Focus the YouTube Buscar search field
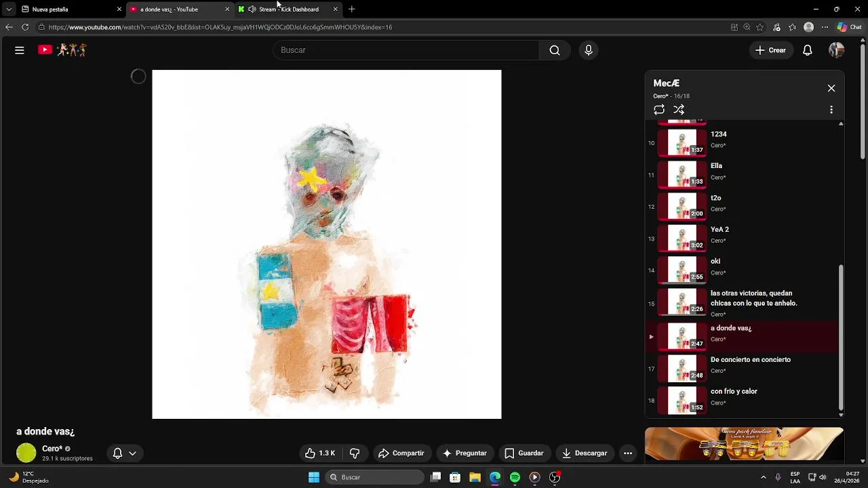 pos(406,50)
